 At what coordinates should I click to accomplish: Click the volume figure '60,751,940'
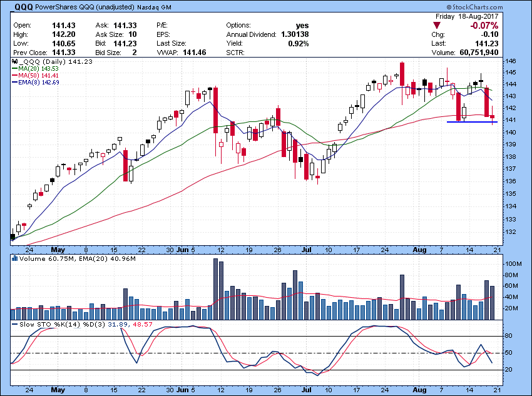point(479,53)
